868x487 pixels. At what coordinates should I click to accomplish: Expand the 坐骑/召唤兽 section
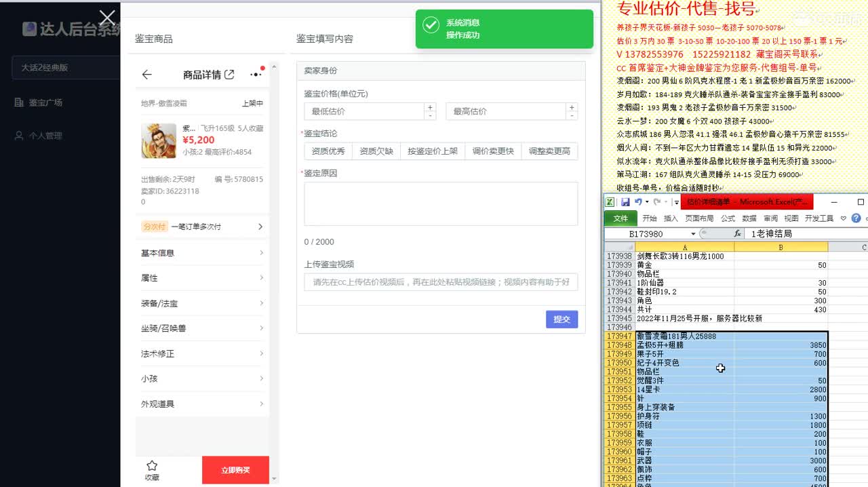202,328
